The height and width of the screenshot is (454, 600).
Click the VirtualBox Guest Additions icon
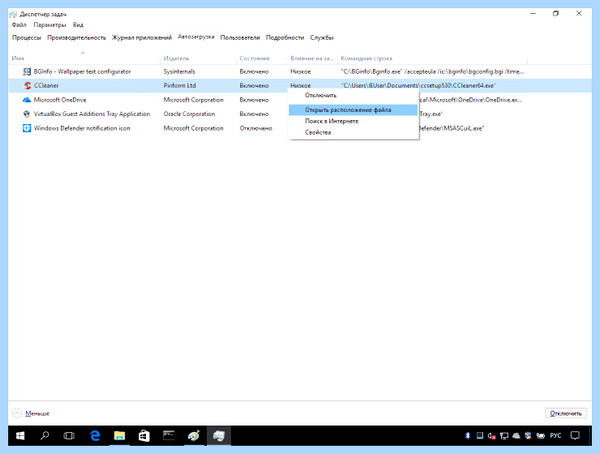click(27, 114)
